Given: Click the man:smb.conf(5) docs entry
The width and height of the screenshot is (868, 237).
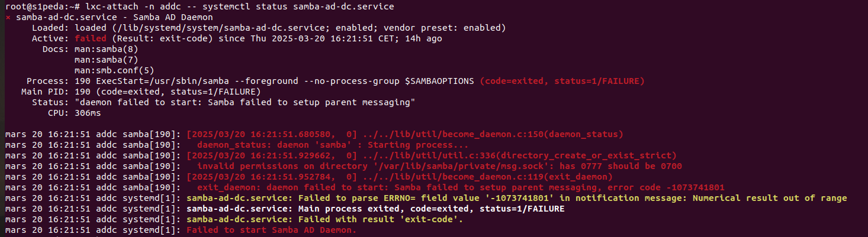Looking at the screenshot, I should 111,70.
